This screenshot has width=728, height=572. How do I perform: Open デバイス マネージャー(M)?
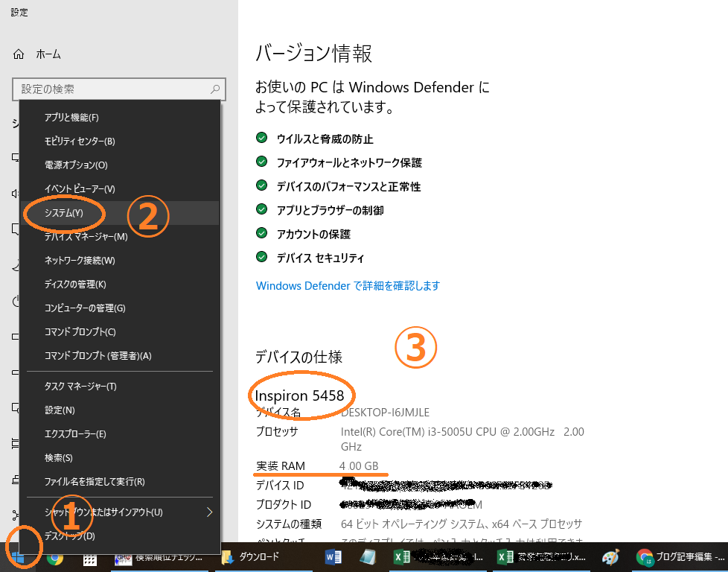coord(120,237)
